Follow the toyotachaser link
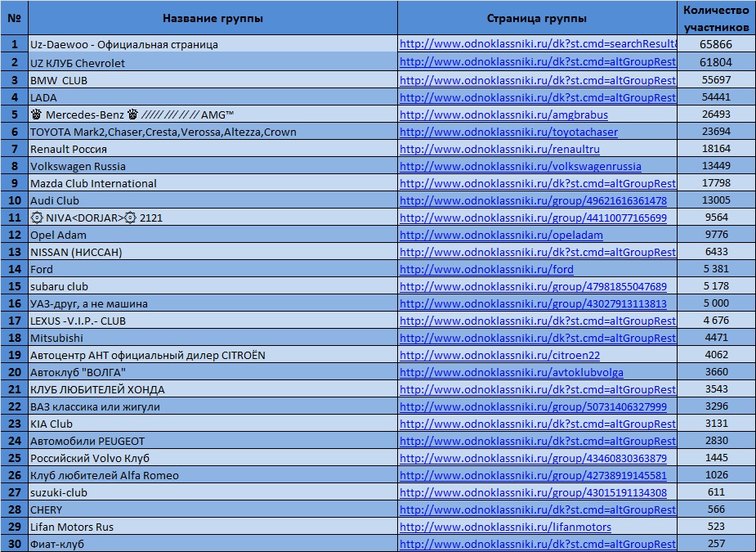The width and height of the screenshot is (756, 552). [x=508, y=132]
